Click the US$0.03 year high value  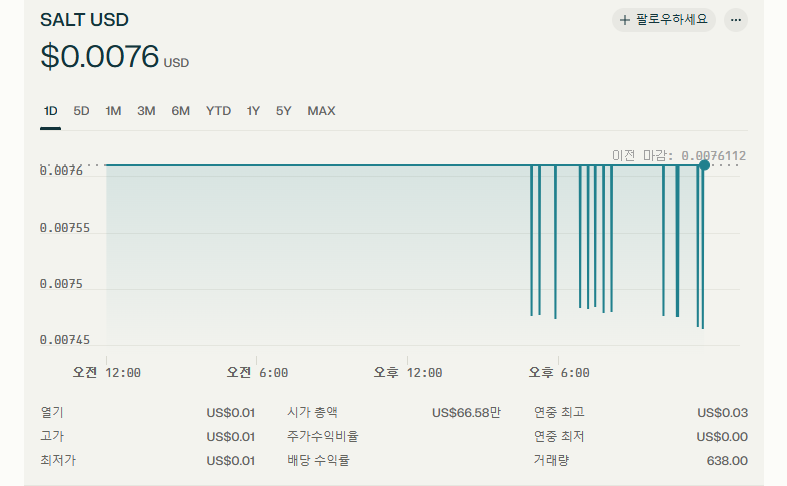tap(722, 412)
